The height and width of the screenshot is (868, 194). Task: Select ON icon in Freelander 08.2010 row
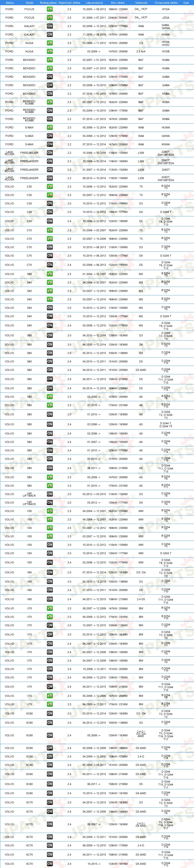[x=50, y=178]
